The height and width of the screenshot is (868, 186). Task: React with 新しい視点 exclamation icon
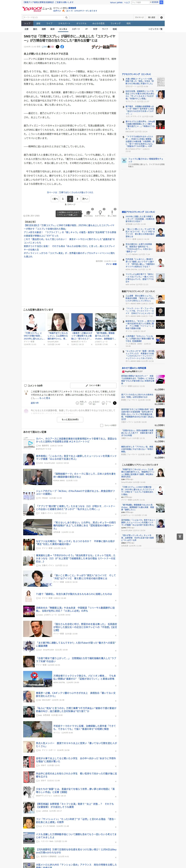point(112,213)
